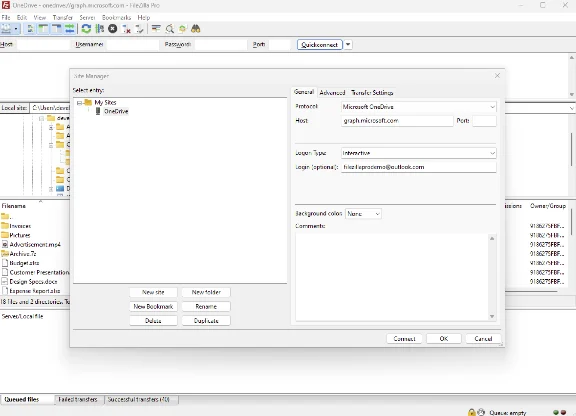
Task: Click the Rename button
Action: [206, 306]
